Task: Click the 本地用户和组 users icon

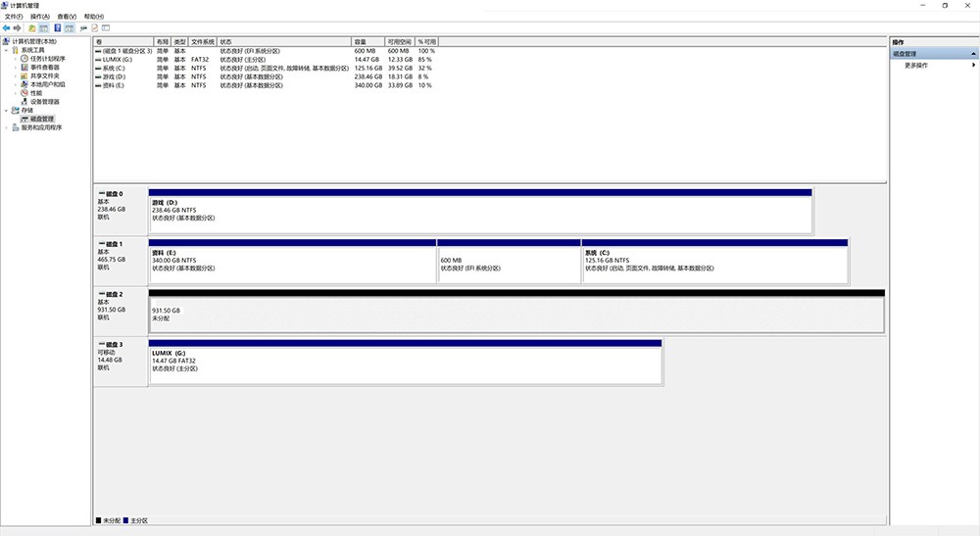Action: tap(24, 84)
